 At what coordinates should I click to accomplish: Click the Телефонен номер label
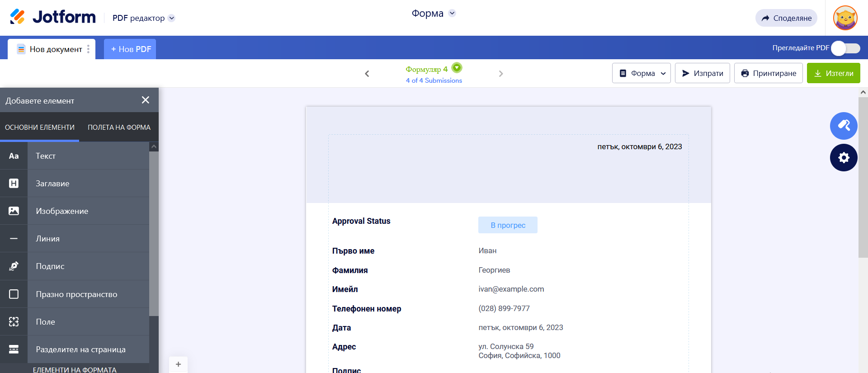[367, 309]
